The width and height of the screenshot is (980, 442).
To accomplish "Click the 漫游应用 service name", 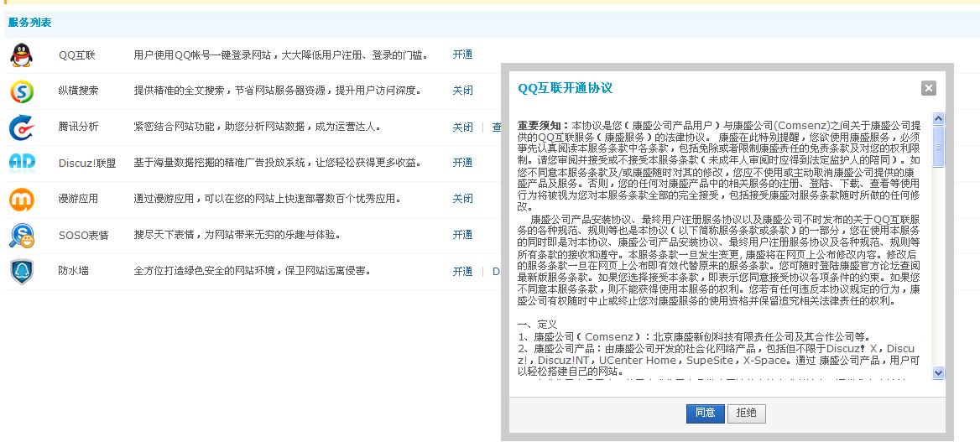I will pos(78,199).
